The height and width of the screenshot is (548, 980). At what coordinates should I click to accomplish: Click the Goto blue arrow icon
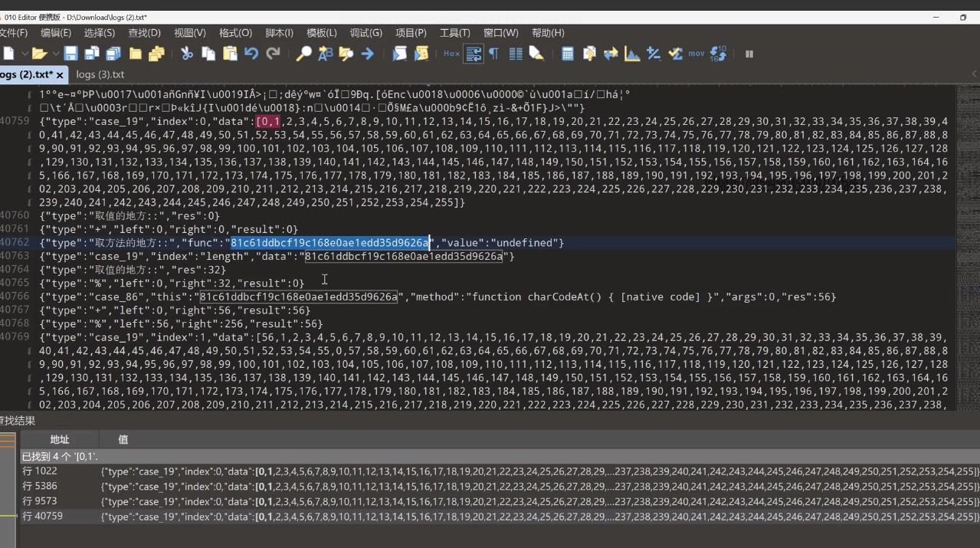[368, 54]
